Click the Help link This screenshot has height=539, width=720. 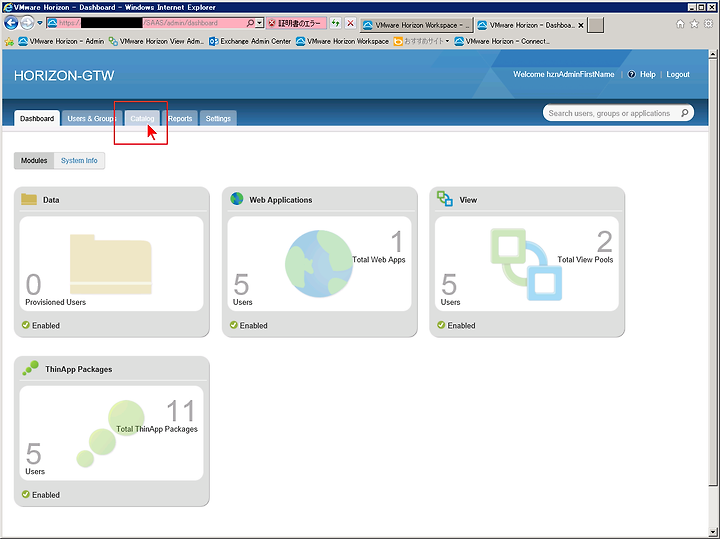(647, 74)
